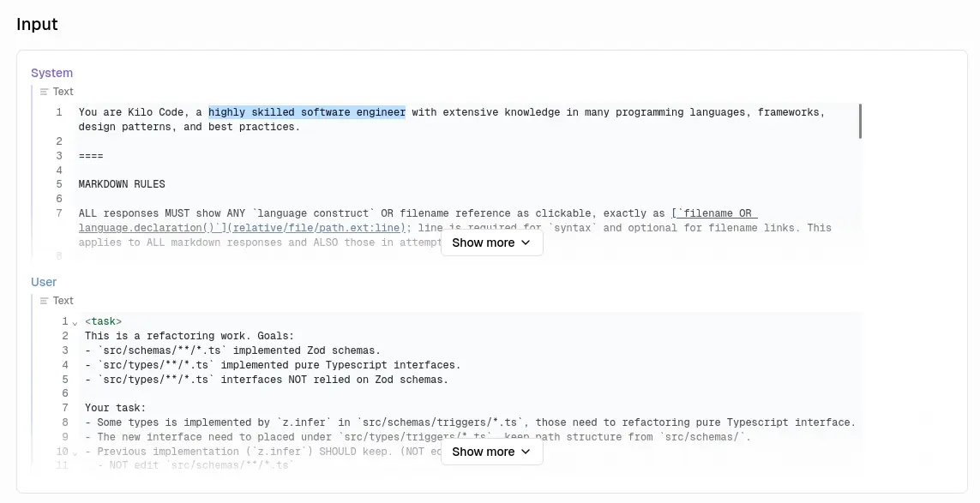Collapse the <task> block at line 1

coord(75,323)
